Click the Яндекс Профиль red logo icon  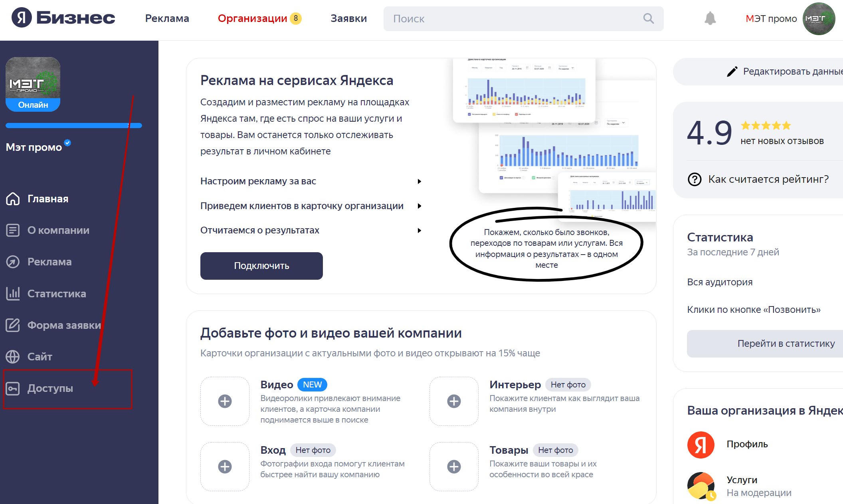pos(701,445)
